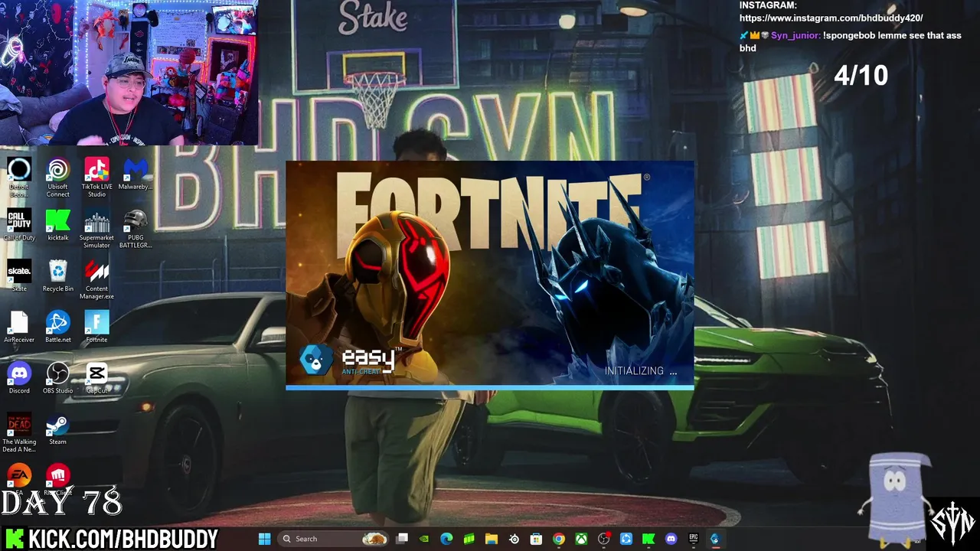Switch to OBS Studio on the taskbar

pyautogui.click(x=604, y=539)
